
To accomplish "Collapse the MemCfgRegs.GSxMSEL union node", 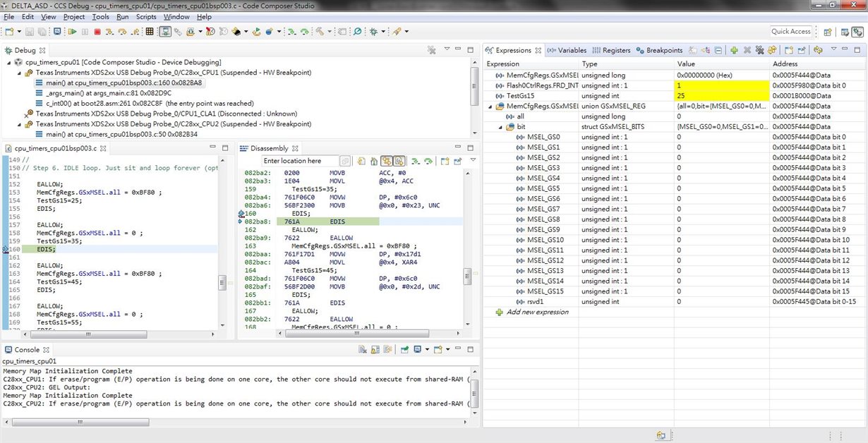I will click(x=490, y=106).
